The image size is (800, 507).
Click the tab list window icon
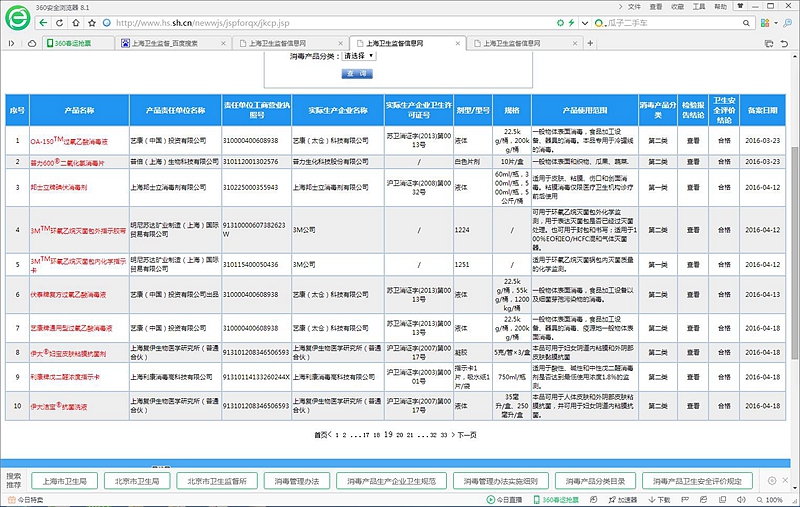pyautogui.click(x=769, y=43)
